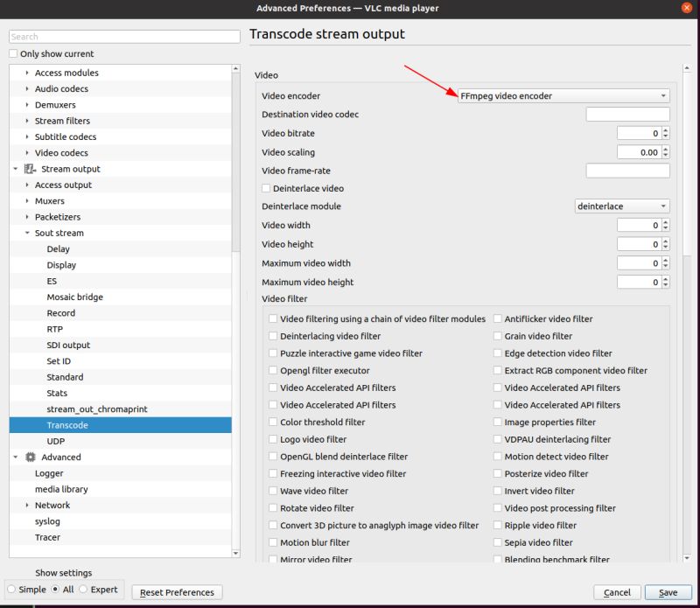Click Reset Preferences button
This screenshot has width=700, height=608.
[x=177, y=592]
